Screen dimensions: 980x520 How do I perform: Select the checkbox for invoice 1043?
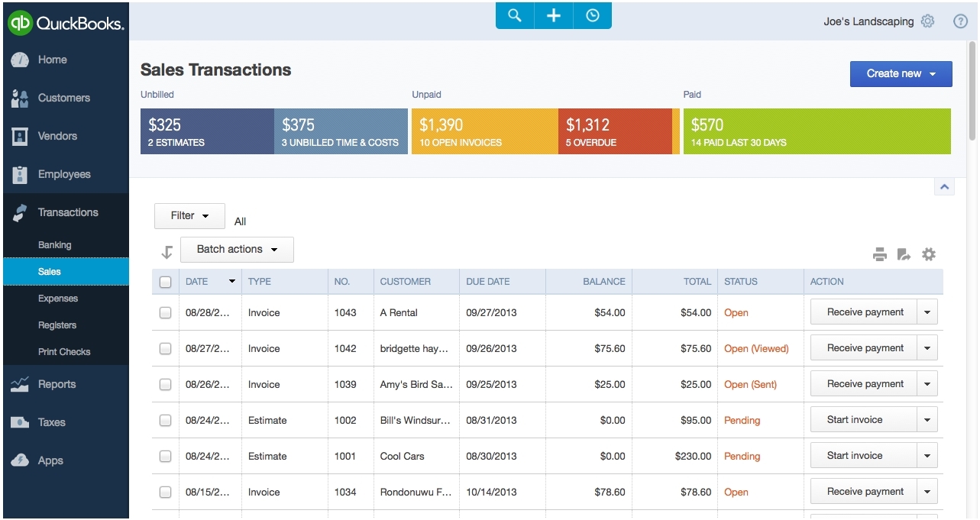[165, 312]
